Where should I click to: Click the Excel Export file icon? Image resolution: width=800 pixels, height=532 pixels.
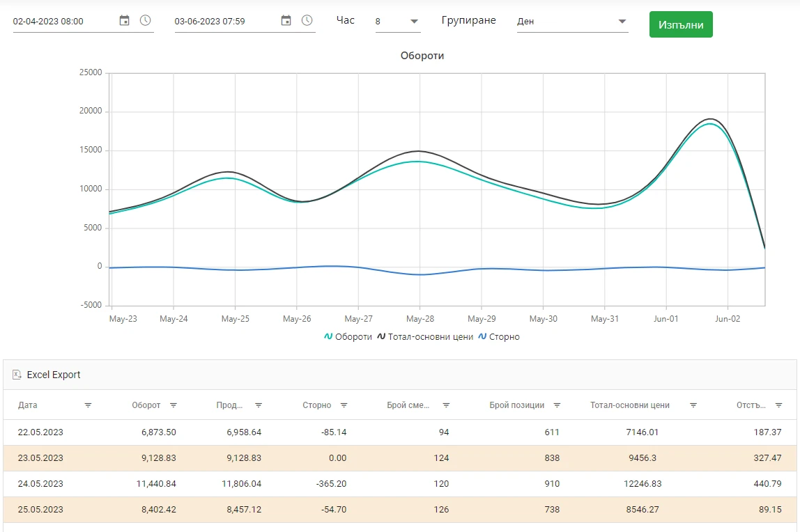[x=17, y=375]
